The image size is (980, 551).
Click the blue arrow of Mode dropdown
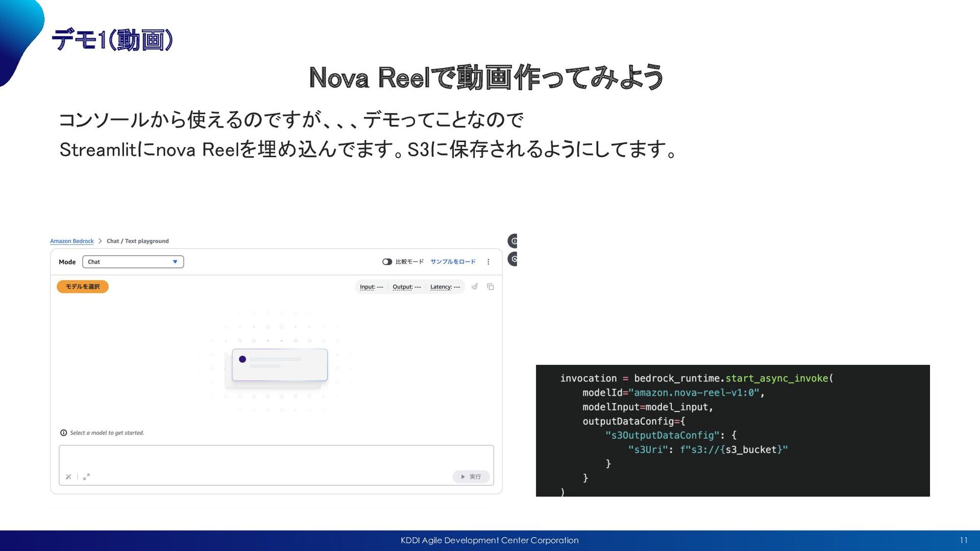[x=175, y=262]
